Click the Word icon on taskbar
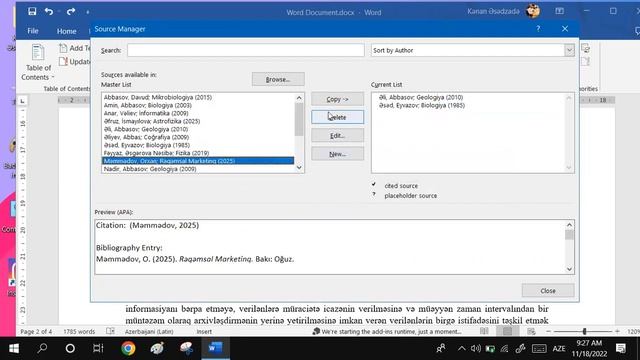 [x=215, y=348]
